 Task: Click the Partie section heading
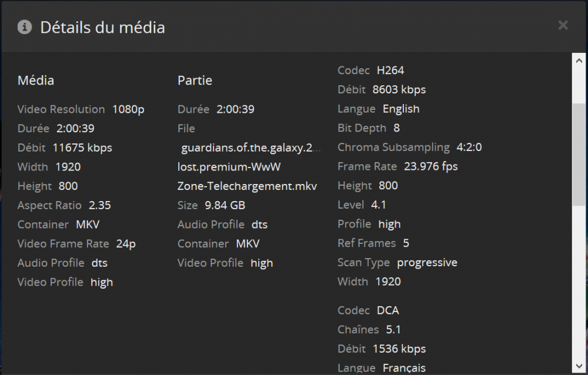(195, 81)
